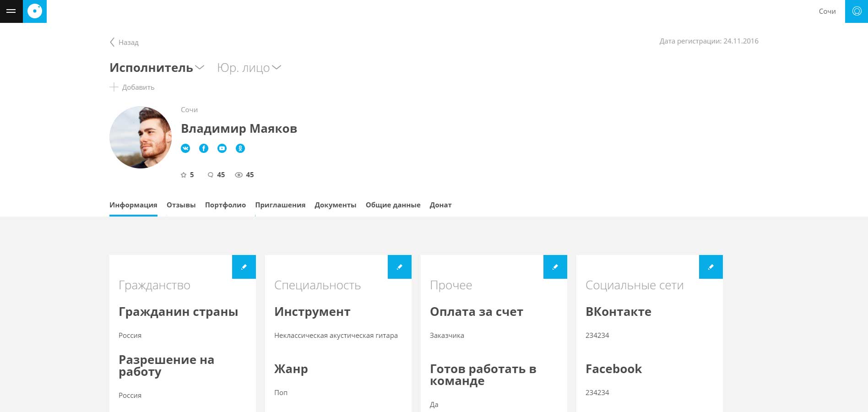Viewport: 868px width, 412px height.
Task: Click the blue site logo
Action: 35,11
